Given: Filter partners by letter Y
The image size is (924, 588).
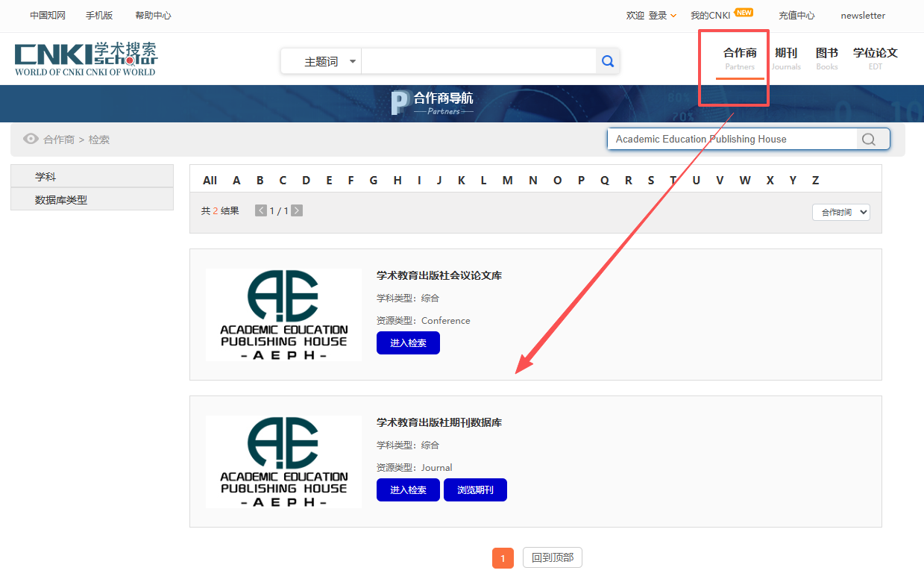Looking at the screenshot, I should (x=793, y=180).
